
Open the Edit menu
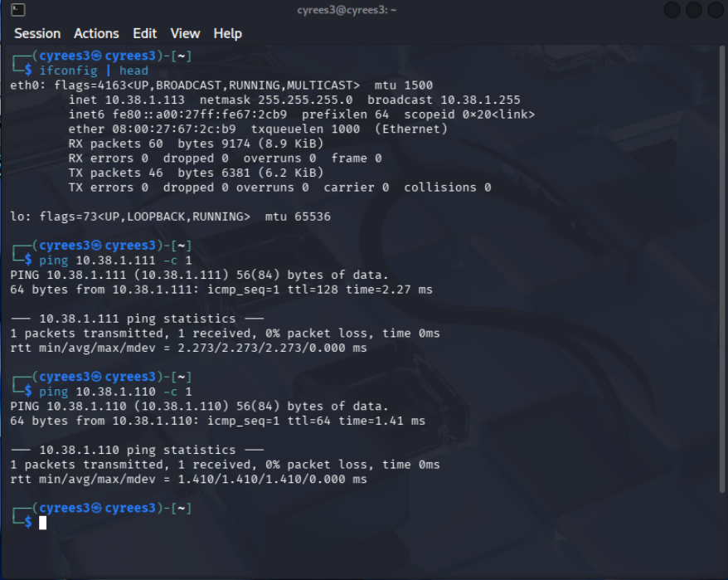[144, 33]
